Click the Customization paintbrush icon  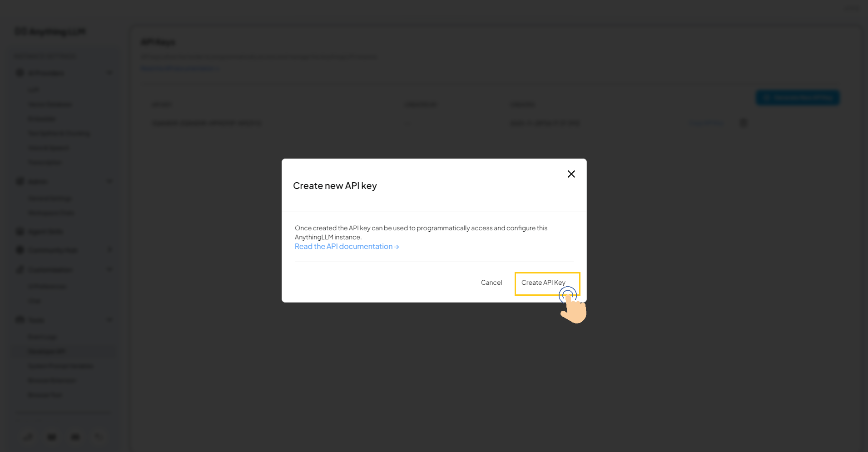[20, 269]
